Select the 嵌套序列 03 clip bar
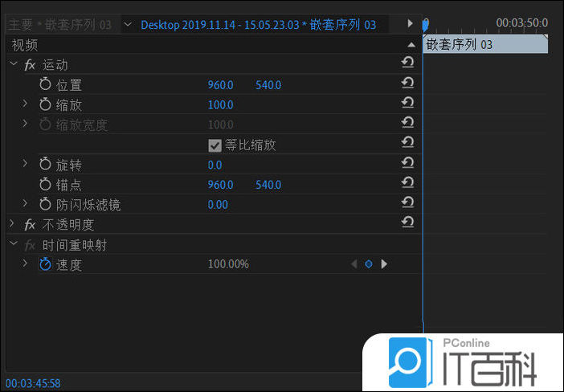The image size is (564, 392). (485, 44)
